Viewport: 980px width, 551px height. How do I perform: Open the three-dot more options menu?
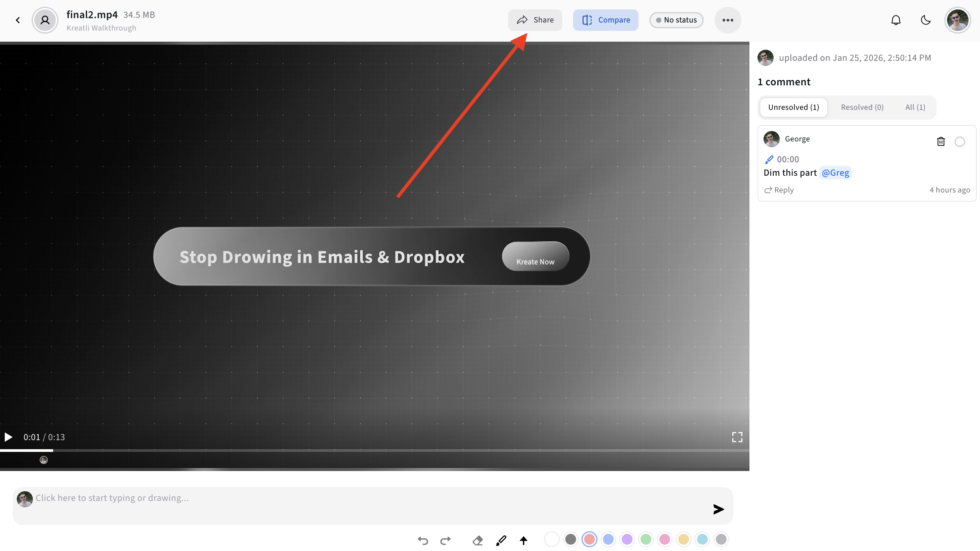tap(727, 20)
